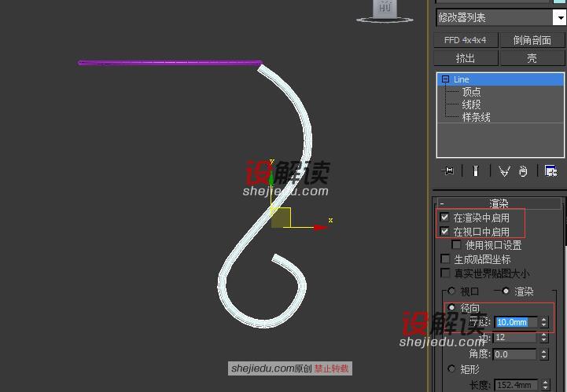Enable 生成贴图坐标 checkbox

445,258
